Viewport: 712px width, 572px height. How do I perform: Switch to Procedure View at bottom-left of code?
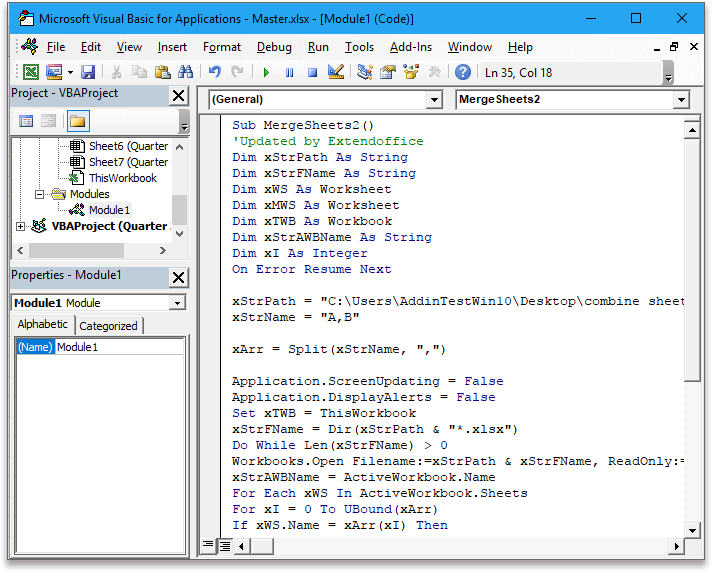(x=208, y=545)
